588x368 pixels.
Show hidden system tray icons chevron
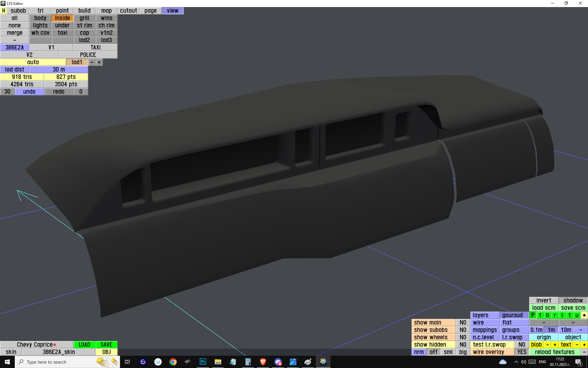[516, 362]
